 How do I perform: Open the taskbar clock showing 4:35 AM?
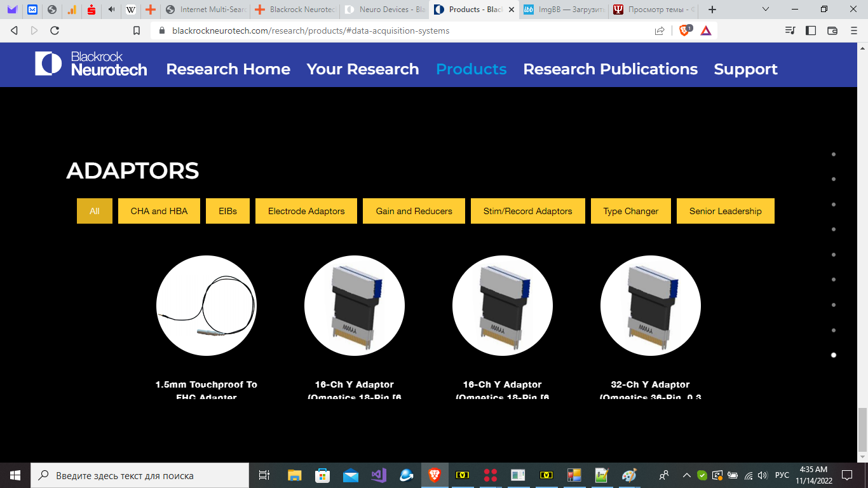(x=813, y=475)
